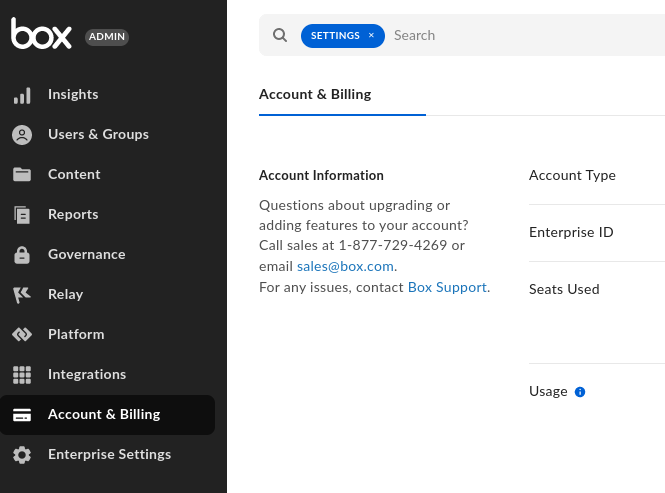Click the Box logo in the sidebar
The width and height of the screenshot is (665, 493).
point(41,33)
